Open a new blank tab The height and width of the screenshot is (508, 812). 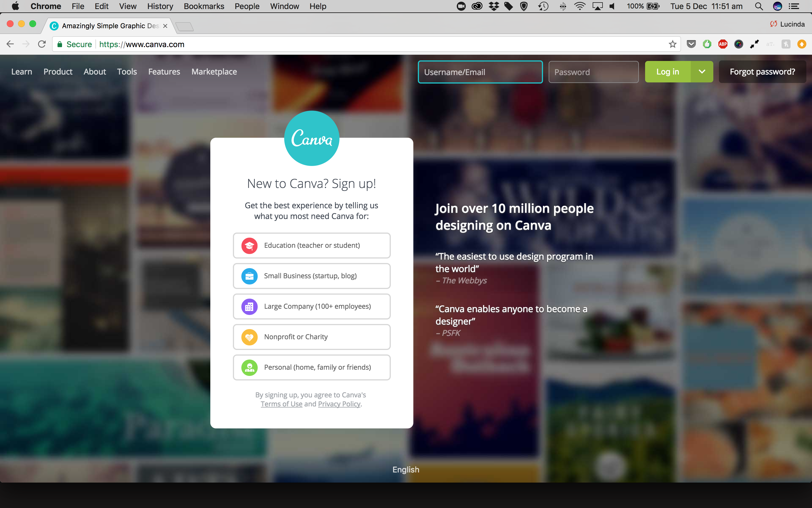pos(185,27)
